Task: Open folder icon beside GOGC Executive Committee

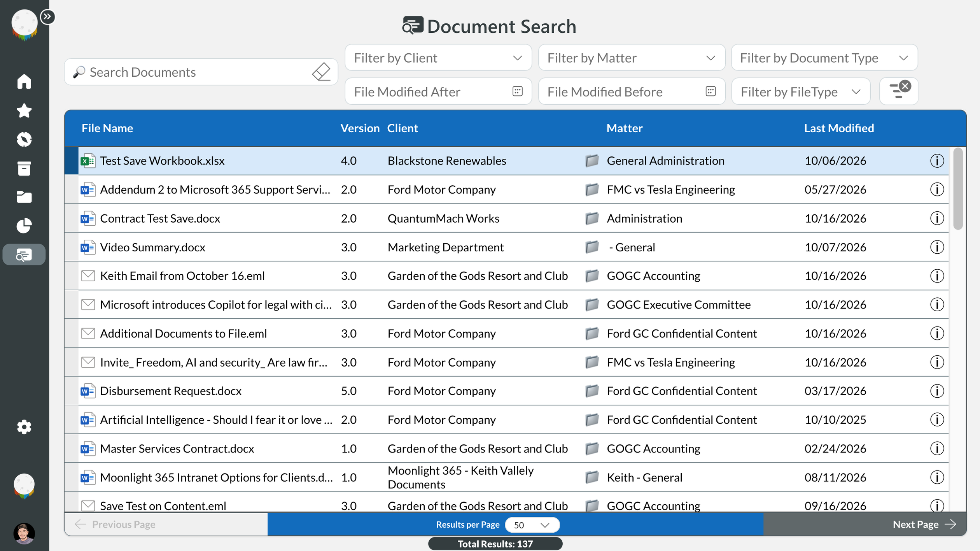Action: pos(592,304)
